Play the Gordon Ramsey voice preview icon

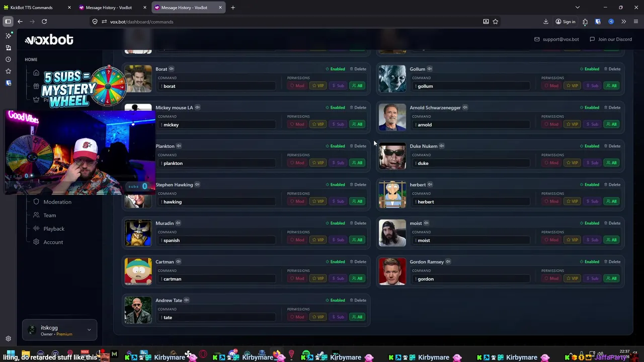(448, 262)
